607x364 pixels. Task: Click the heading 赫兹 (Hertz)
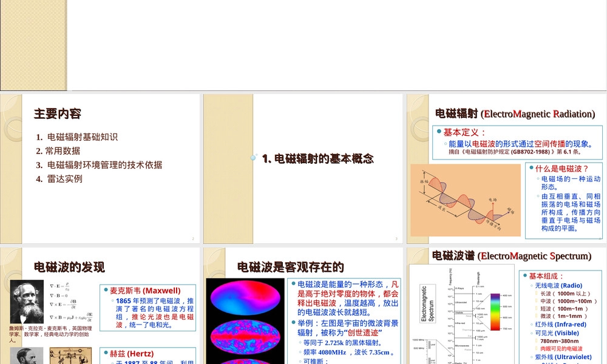132,354
